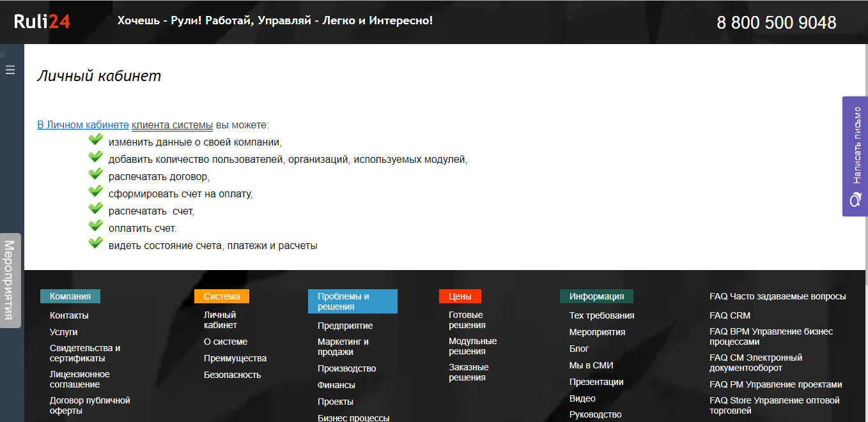Image resolution: width=868 pixels, height=422 pixels.
Task: Open the 'Написать письмо' side widget
Action: 855,156
